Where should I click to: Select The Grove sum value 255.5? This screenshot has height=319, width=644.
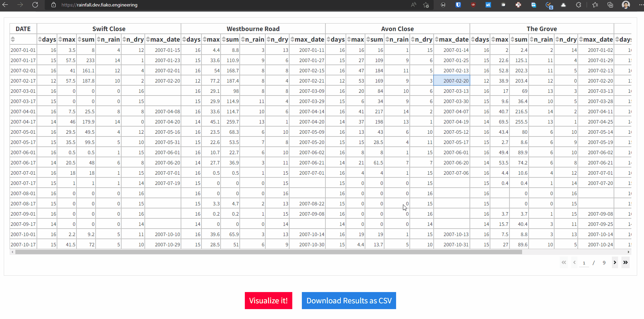coord(519,121)
